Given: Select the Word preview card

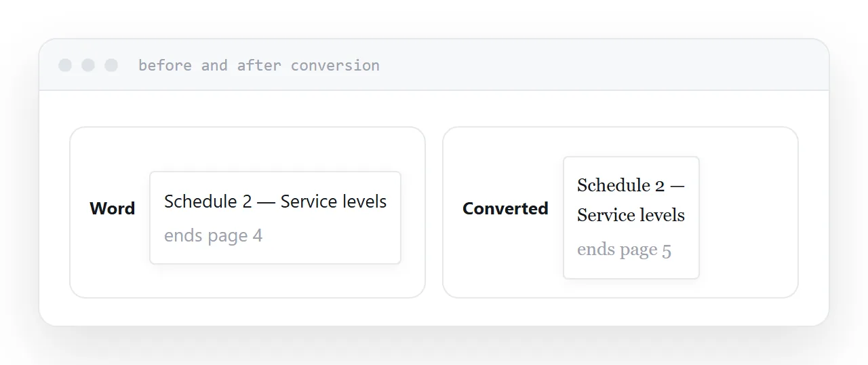Looking at the screenshot, I should [275, 218].
